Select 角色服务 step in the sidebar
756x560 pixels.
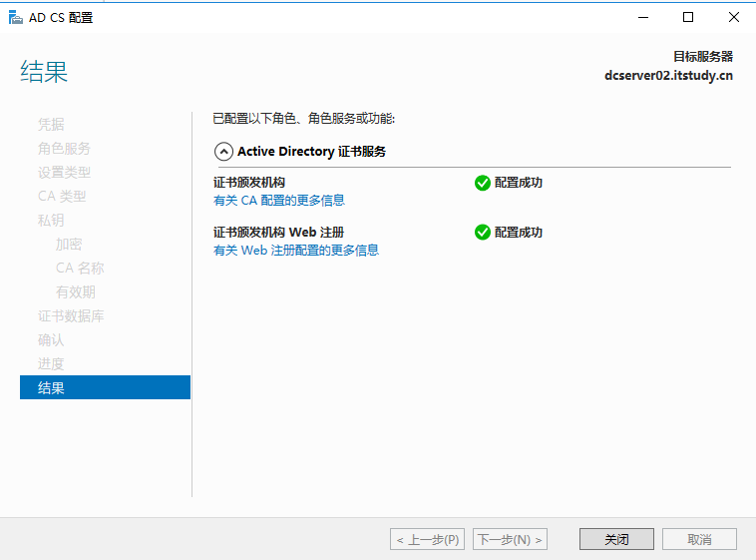(64, 149)
